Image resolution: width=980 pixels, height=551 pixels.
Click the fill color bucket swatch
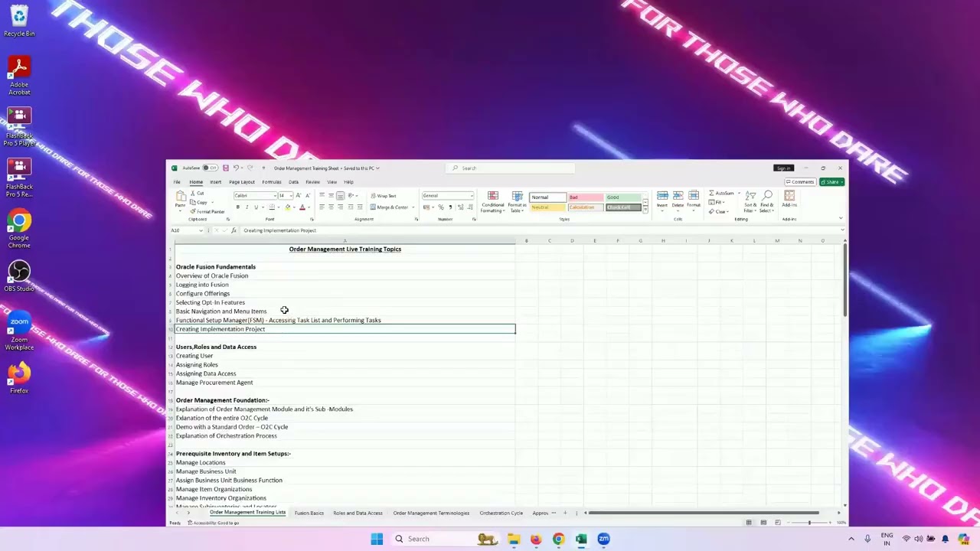[288, 207]
